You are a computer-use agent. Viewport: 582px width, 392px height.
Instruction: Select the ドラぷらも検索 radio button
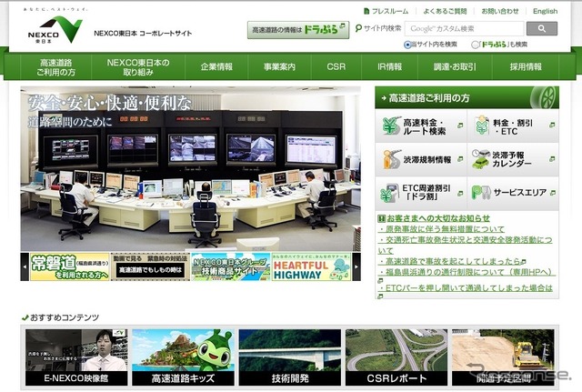point(475,45)
